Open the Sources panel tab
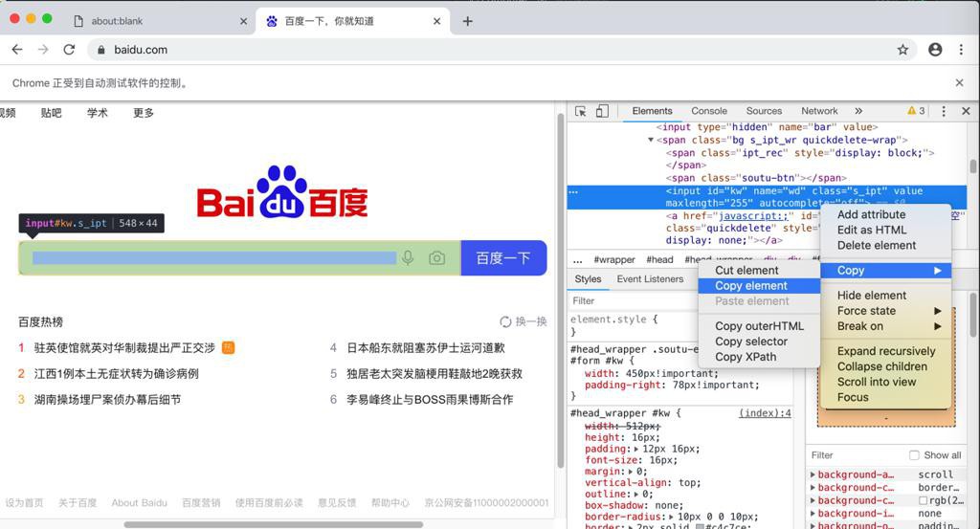The height and width of the screenshot is (529, 980). pyautogui.click(x=764, y=111)
